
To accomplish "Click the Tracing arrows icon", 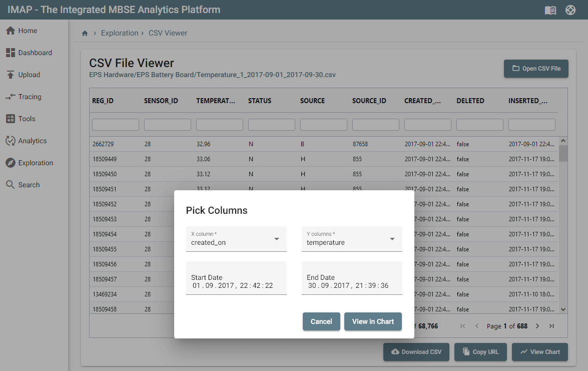I will (x=11, y=97).
